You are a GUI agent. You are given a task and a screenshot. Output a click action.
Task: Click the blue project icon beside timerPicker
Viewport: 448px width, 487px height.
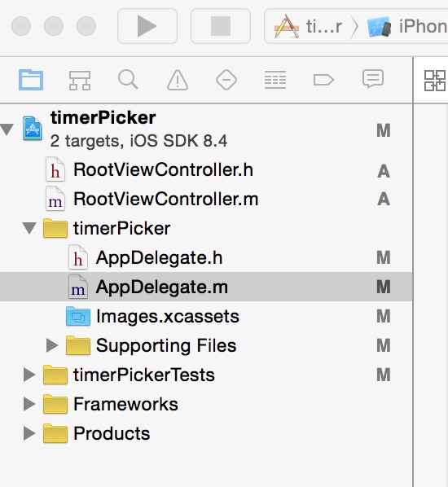tap(33, 129)
